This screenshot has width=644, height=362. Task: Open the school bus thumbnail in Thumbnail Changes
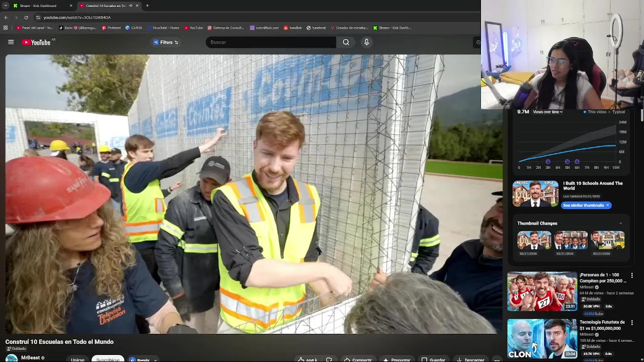(x=608, y=240)
